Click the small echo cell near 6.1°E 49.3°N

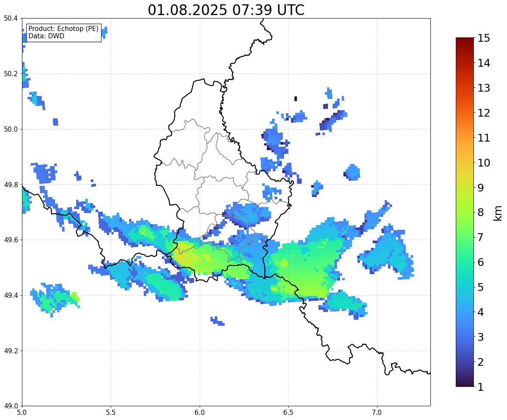click(x=217, y=321)
